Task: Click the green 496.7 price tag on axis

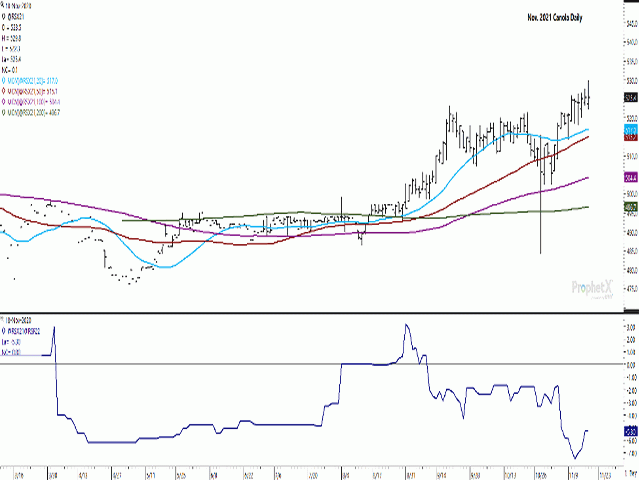Action: 631,207
